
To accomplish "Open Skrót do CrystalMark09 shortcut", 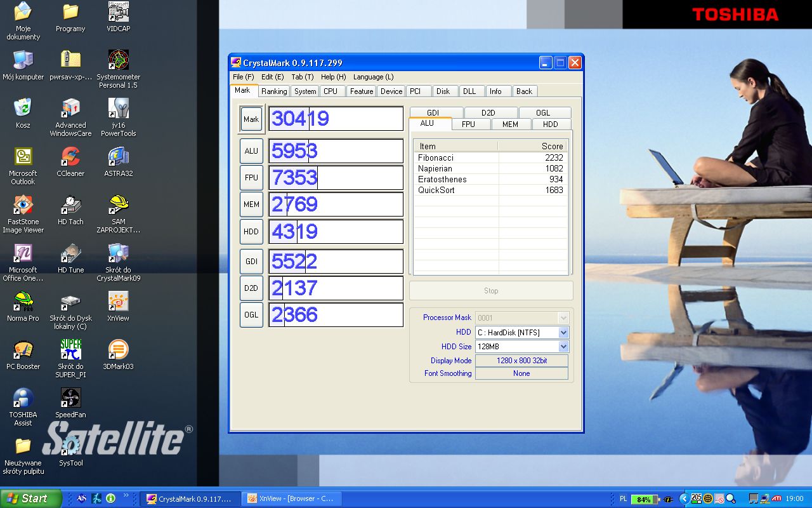I will pyautogui.click(x=119, y=262).
